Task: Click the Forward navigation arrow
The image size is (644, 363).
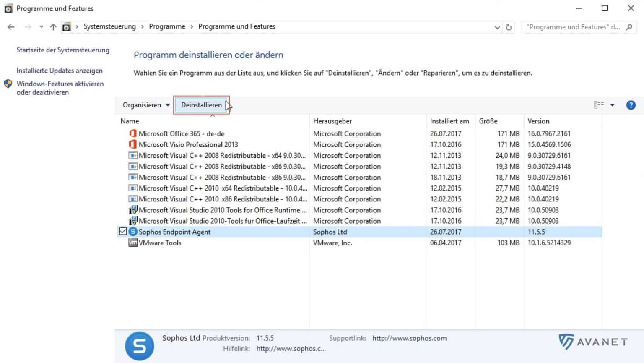Action: tap(28, 27)
